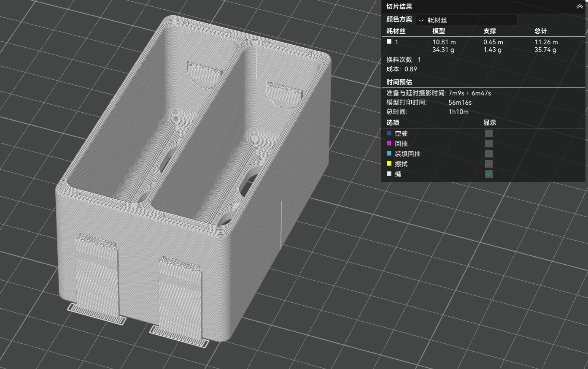Toggle the 空驶 display checkbox

(x=488, y=133)
